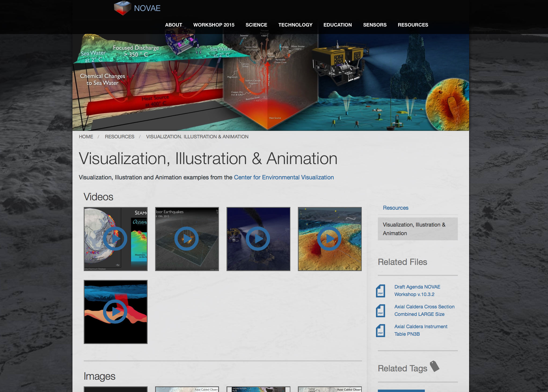548x392 pixels.
Task: Click the tag icon beside Related Tags
Action: click(434, 366)
